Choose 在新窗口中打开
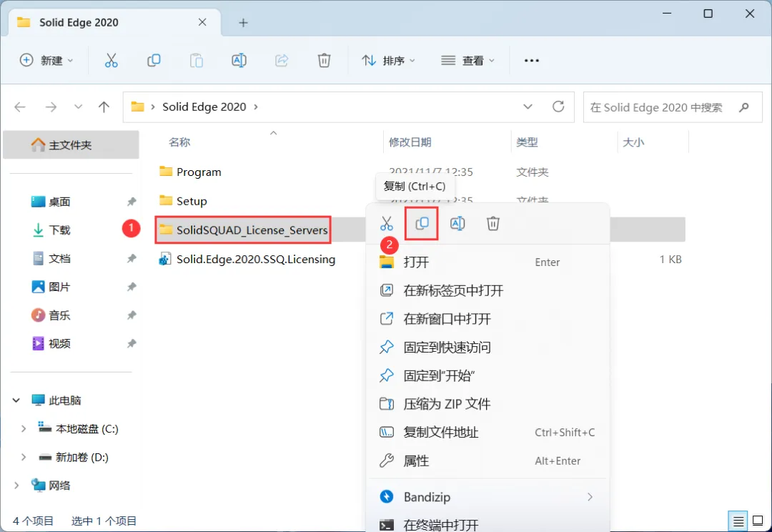Screen dimensions: 772x532 pos(488,319)
